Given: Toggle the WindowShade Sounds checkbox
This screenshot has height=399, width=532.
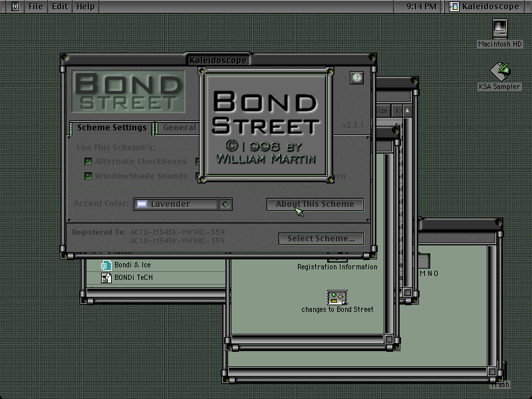Looking at the screenshot, I should click(x=88, y=176).
